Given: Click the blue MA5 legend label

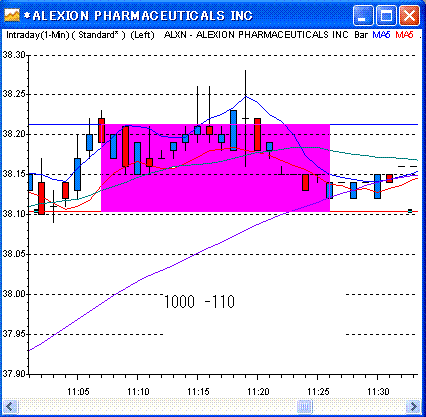Looking at the screenshot, I should point(381,35).
